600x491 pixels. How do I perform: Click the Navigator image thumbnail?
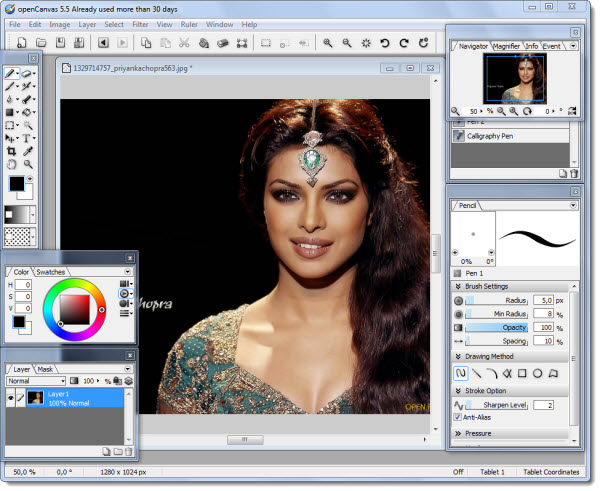515,78
